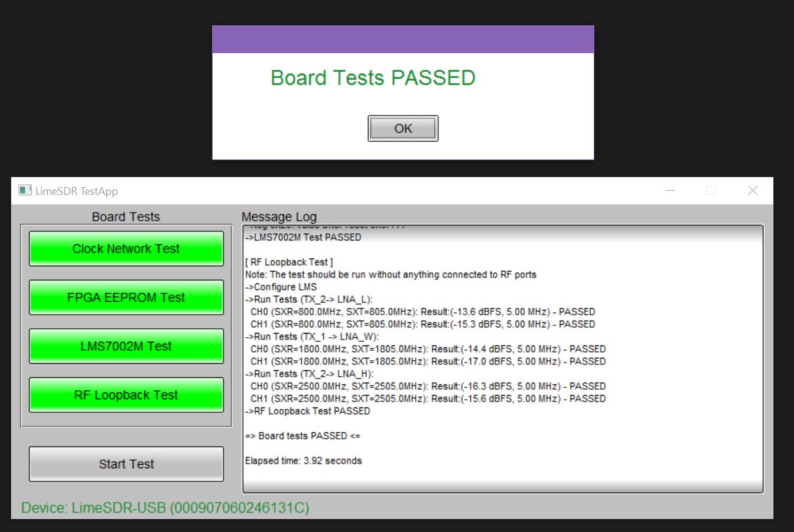
Task: Click the green Board Tests PASSED message
Action: click(x=373, y=78)
